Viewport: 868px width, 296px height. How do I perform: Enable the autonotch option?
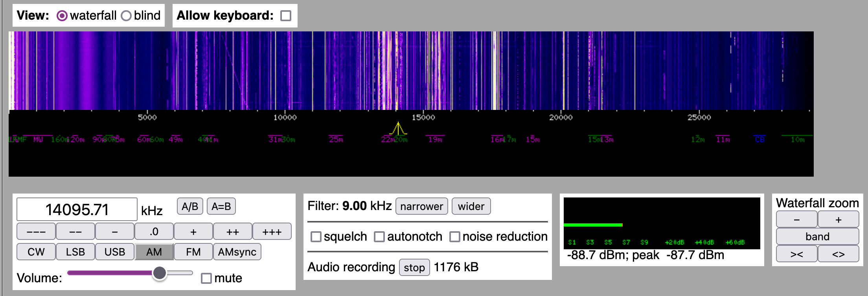click(x=379, y=237)
